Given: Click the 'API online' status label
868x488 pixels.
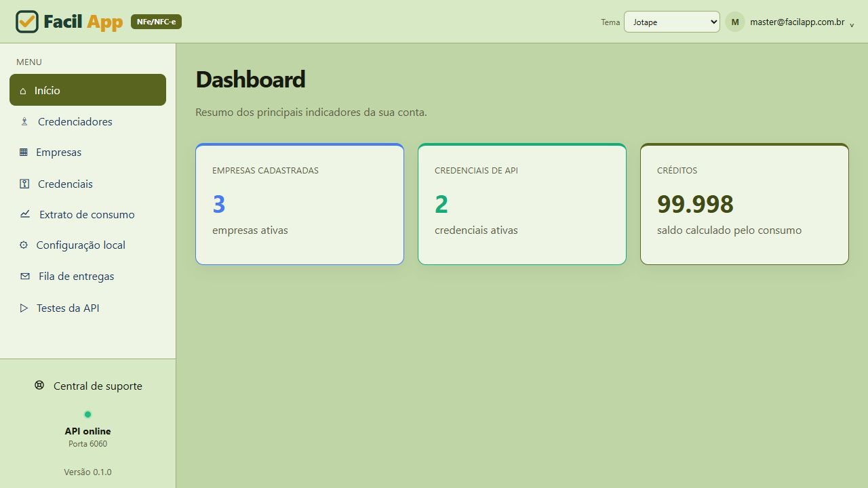Looking at the screenshot, I should pyautogui.click(x=87, y=431).
